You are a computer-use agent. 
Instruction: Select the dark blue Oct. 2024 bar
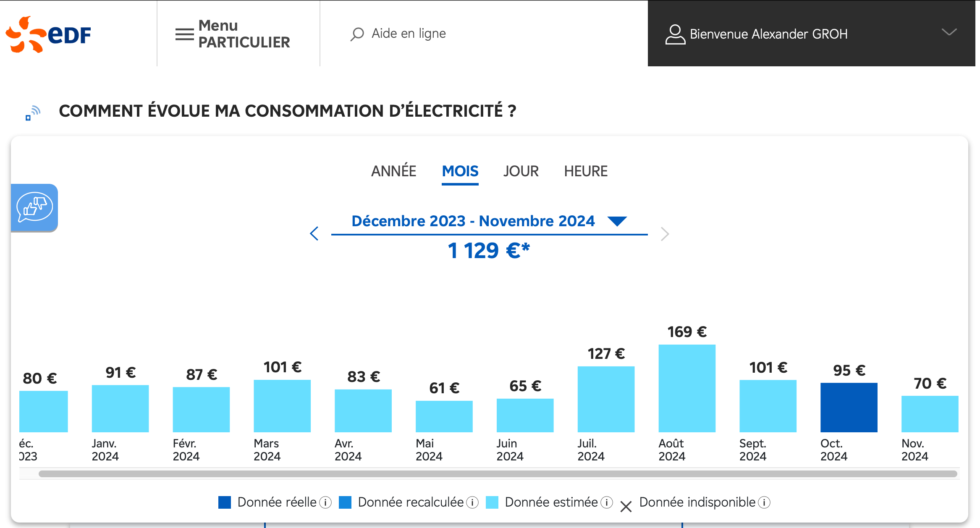849,407
